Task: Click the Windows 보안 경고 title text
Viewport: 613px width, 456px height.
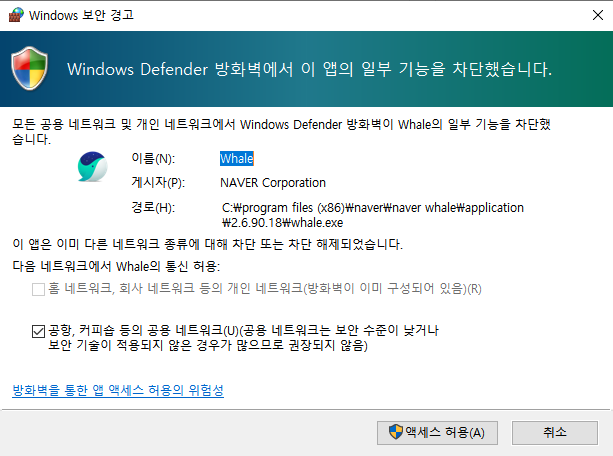Action: tap(81, 15)
